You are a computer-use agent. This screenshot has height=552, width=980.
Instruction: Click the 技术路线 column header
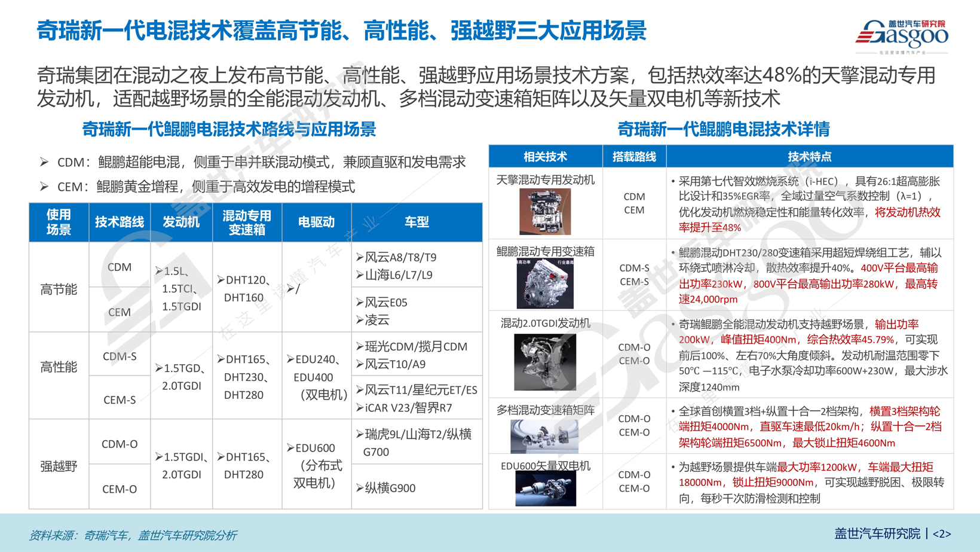tap(120, 222)
